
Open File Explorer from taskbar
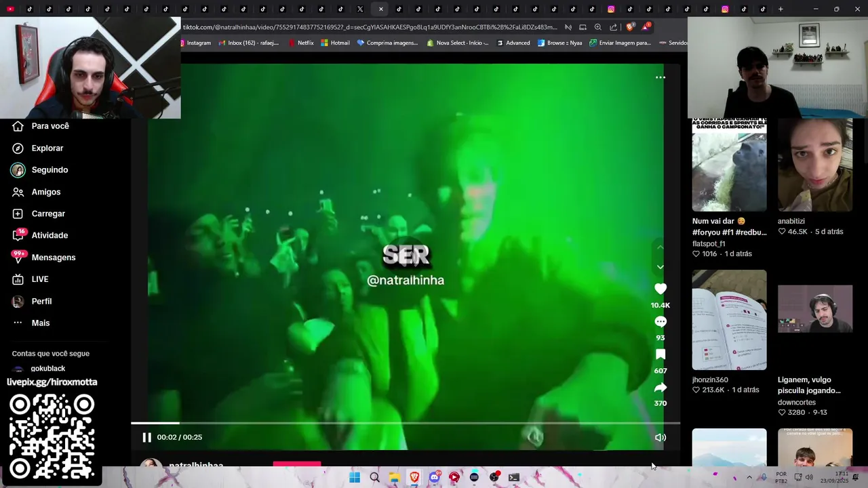tap(394, 477)
